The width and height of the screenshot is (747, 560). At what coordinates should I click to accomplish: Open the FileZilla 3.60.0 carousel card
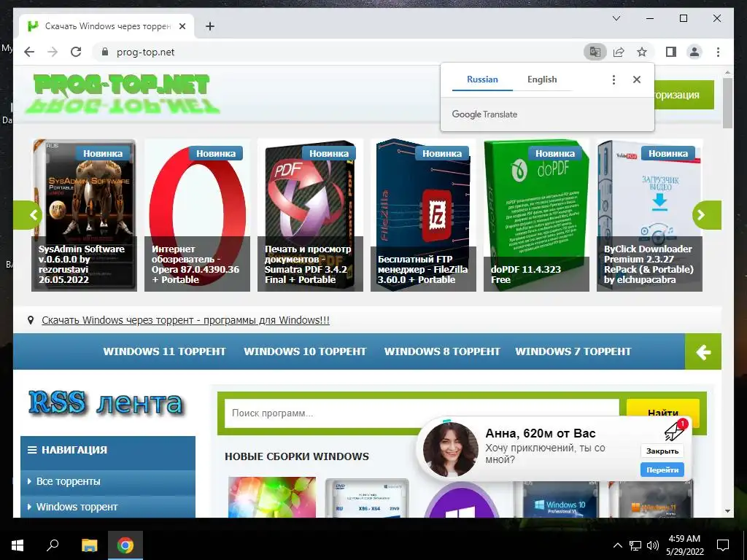tap(423, 215)
